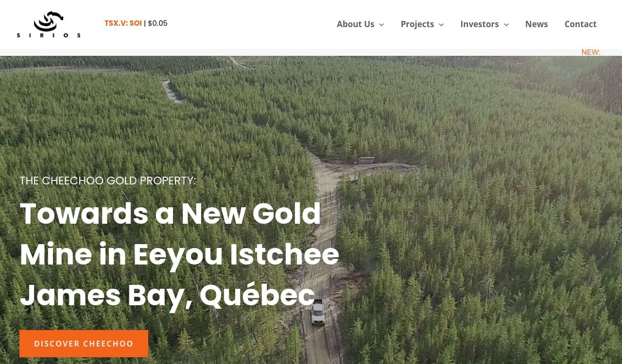
Task: Click the $0.05 stock price
Action: (x=158, y=23)
